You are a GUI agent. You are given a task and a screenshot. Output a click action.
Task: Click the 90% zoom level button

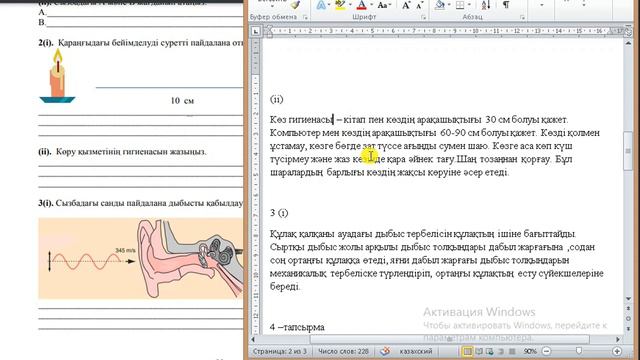530,351
